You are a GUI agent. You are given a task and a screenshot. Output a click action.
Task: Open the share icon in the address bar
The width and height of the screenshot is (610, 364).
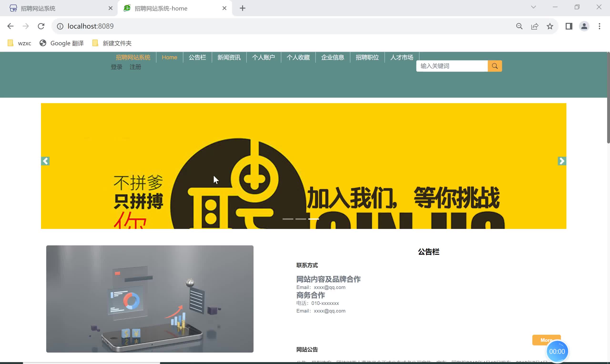click(534, 26)
